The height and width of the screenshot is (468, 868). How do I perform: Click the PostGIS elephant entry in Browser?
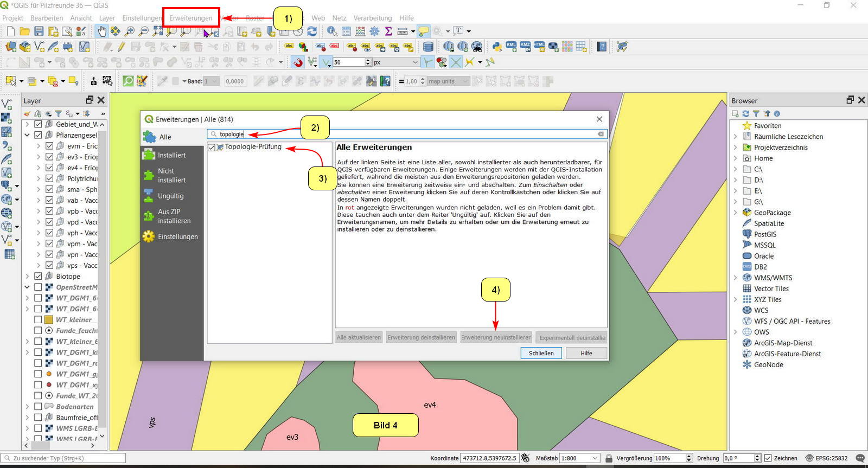point(765,234)
